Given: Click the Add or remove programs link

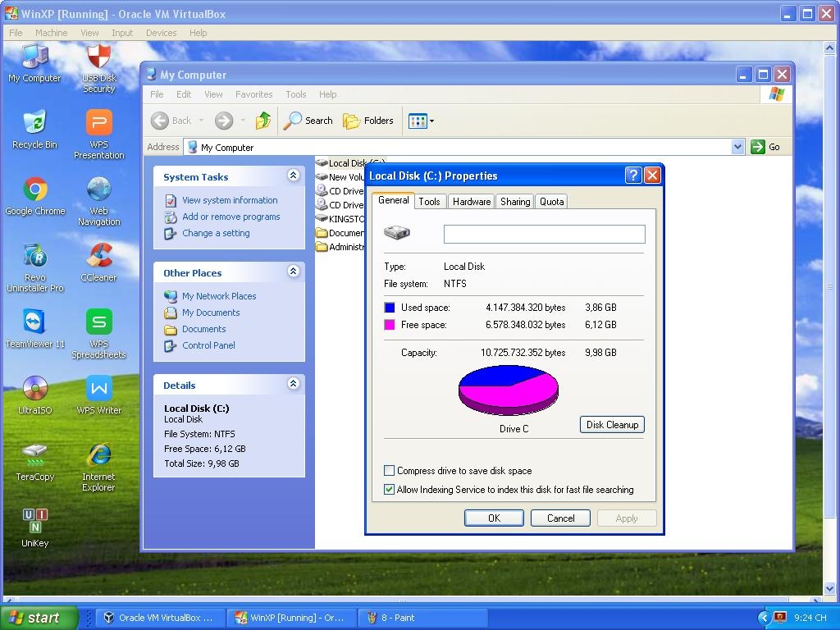Looking at the screenshot, I should tap(231, 217).
